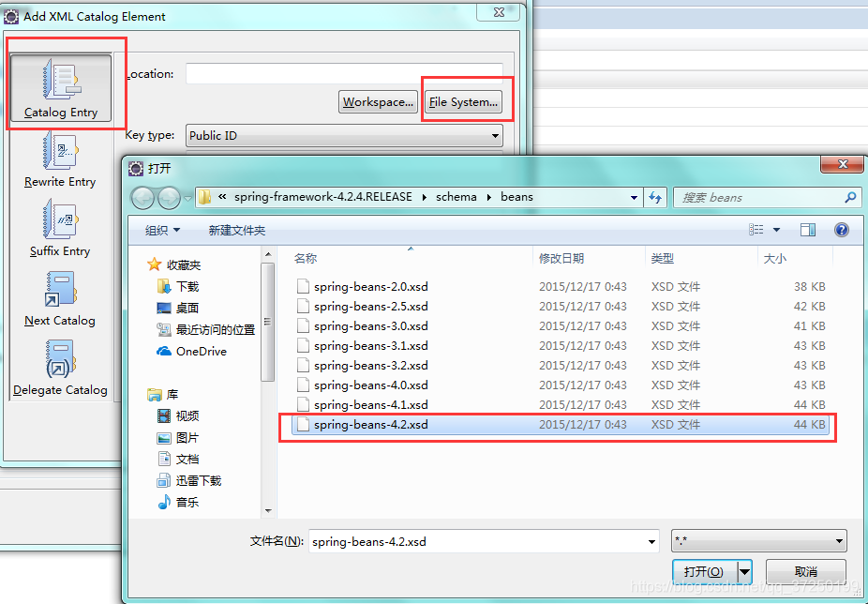Select file spring-beans-4.0.xsd

[561, 385]
